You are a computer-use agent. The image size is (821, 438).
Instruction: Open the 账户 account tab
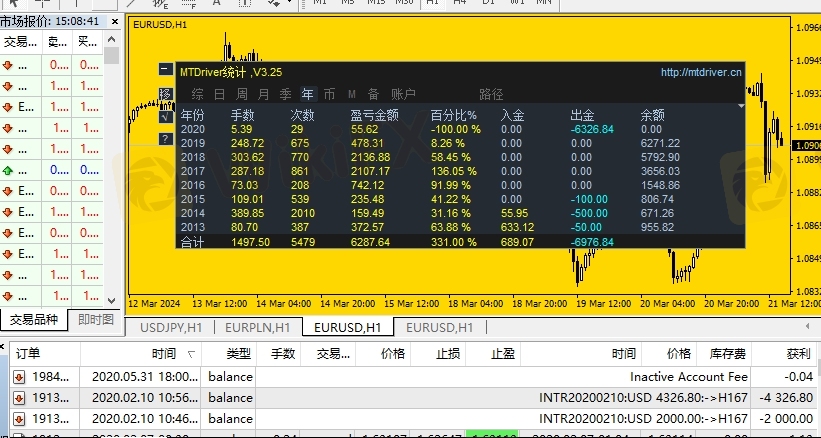pyautogui.click(x=403, y=94)
